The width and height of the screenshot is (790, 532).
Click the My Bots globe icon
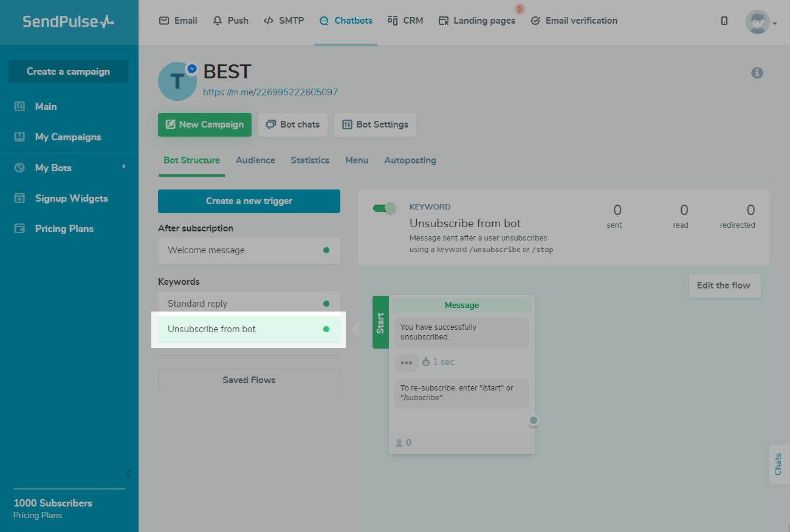[x=19, y=168]
